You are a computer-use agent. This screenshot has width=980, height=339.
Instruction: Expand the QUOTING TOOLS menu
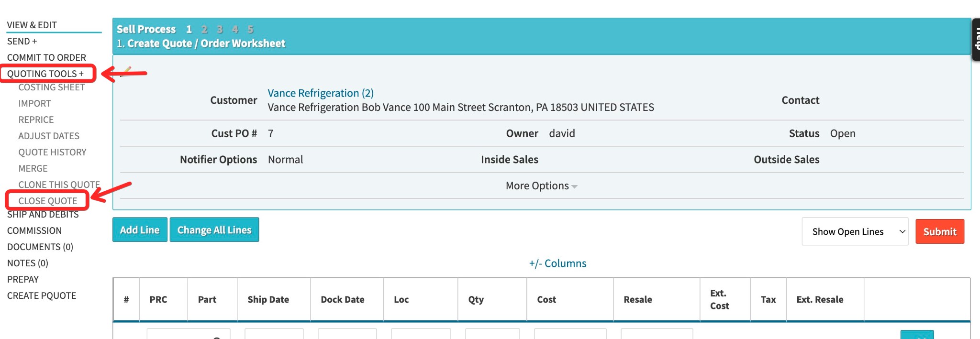[45, 74]
